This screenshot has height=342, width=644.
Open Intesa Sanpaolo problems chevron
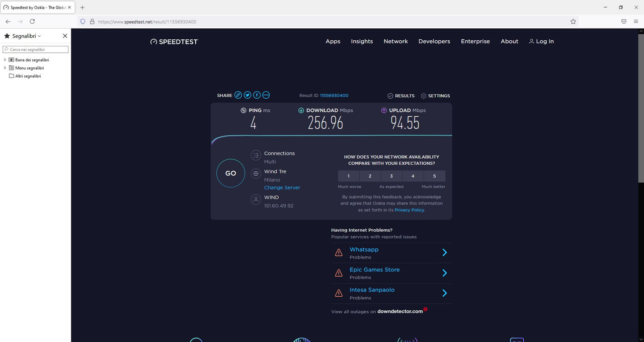[444, 293]
